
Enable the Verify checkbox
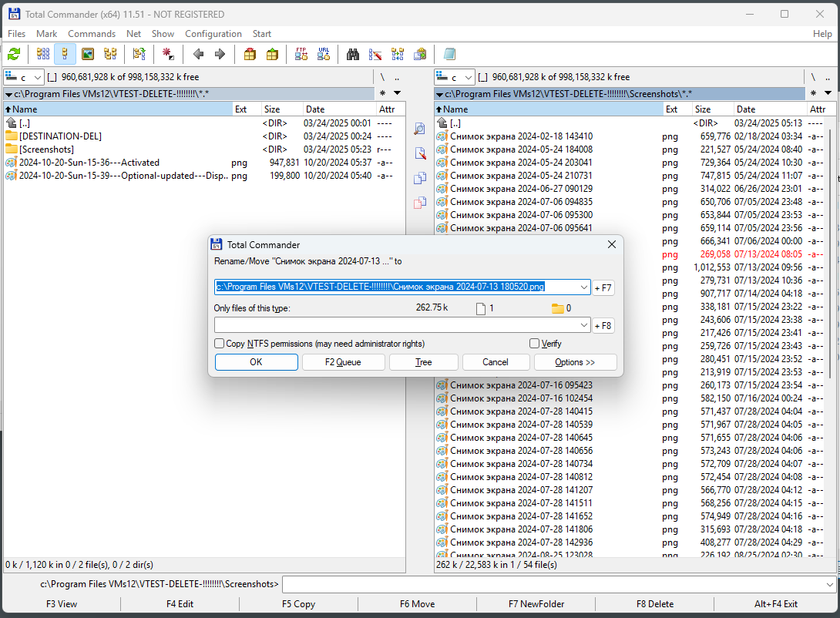pos(534,343)
